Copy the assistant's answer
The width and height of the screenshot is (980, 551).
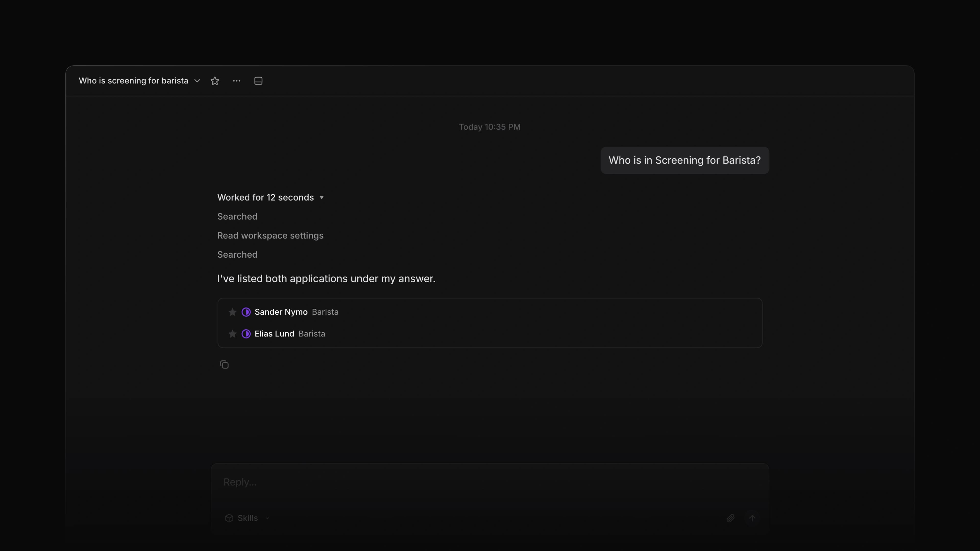tap(224, 365)
